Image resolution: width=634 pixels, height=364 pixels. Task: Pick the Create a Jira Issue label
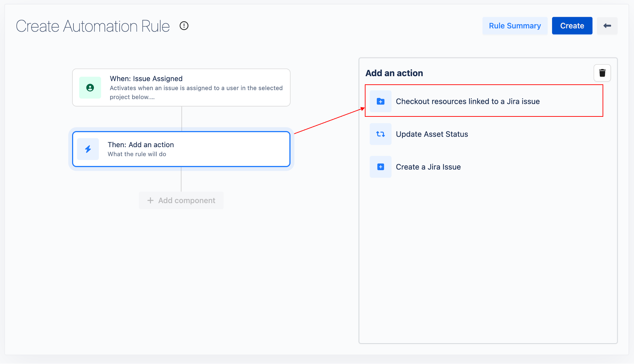[x=428, y=167]
